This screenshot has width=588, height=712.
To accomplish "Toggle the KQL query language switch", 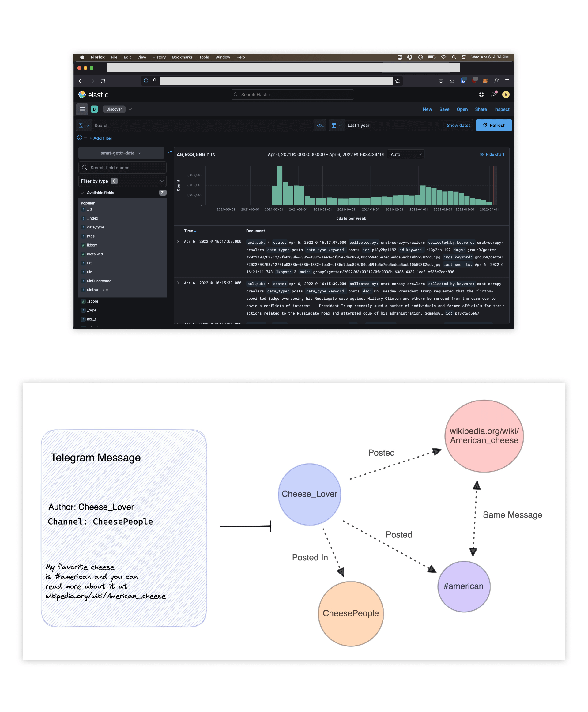I will 320,125.
